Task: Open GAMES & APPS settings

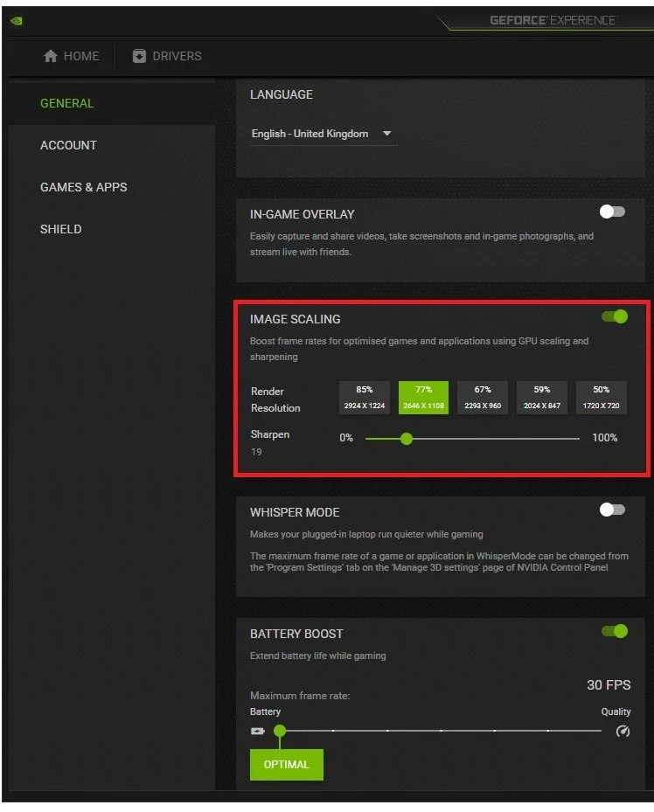Action: click(112, 187)
